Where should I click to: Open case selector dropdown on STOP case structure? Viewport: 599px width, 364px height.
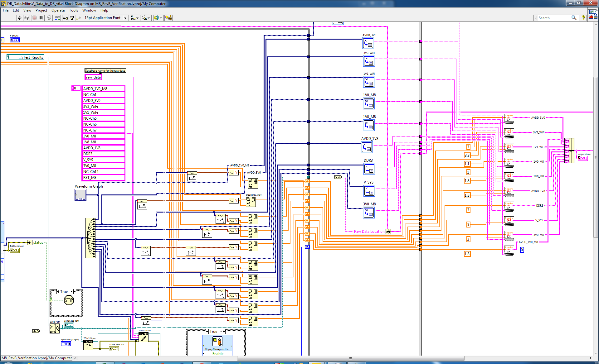[x=71, y=292]
